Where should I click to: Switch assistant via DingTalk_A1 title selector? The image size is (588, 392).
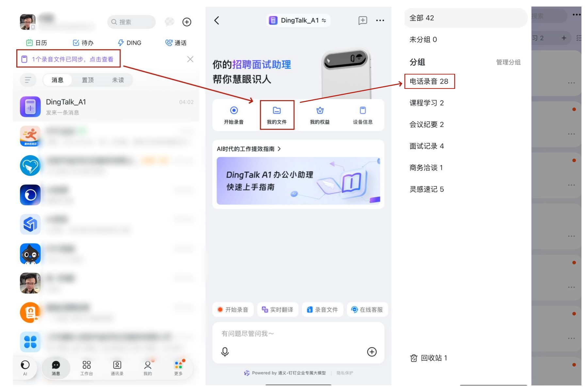298,20
